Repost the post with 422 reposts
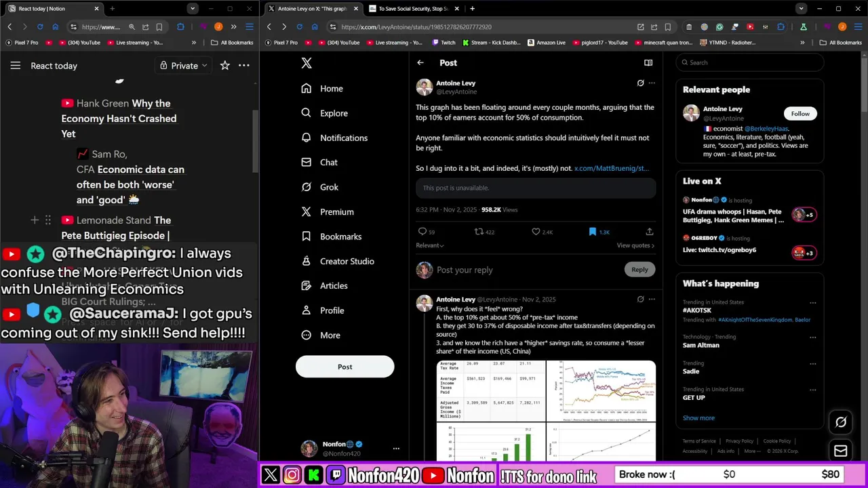868x488 pixels. pyautogui.click(x=484, y=232)
